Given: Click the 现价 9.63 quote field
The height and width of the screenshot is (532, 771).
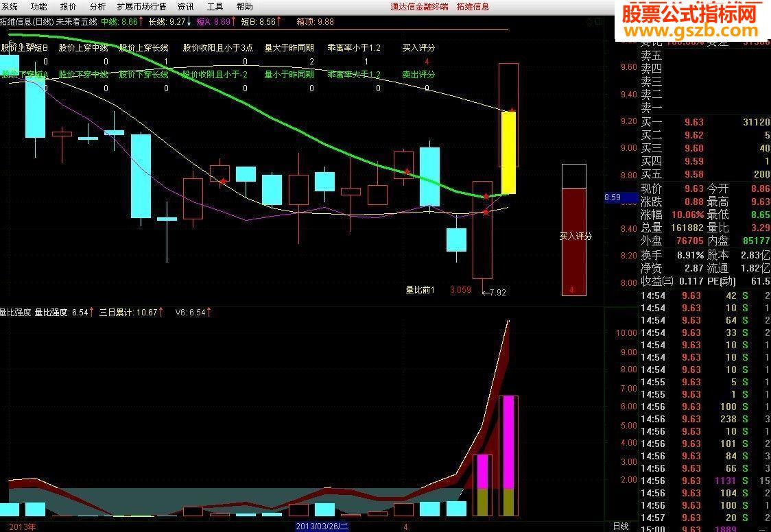Looking at the screenshot, I should pyautogui.click(x=672, y=189).
